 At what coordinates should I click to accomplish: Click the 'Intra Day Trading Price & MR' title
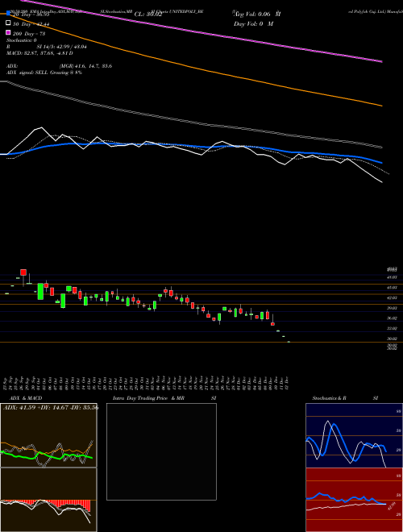[148, 398]
